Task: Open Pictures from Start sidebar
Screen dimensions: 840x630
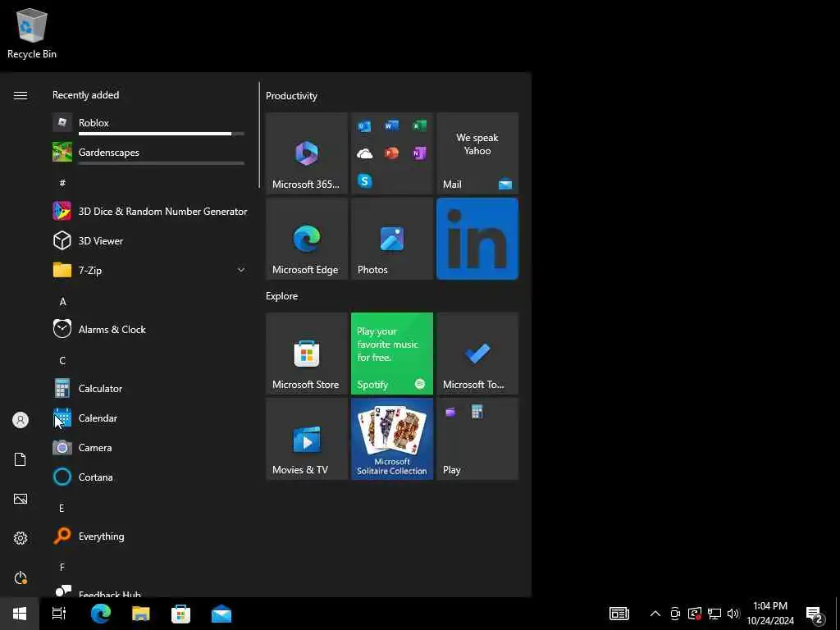Action: click(21, 499)
